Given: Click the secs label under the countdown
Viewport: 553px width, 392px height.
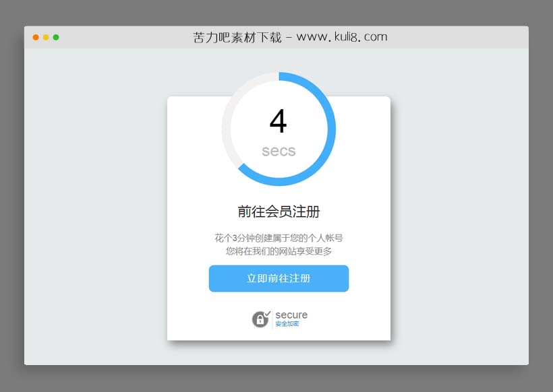Looking at the screenshot, I should pos(278,151).
